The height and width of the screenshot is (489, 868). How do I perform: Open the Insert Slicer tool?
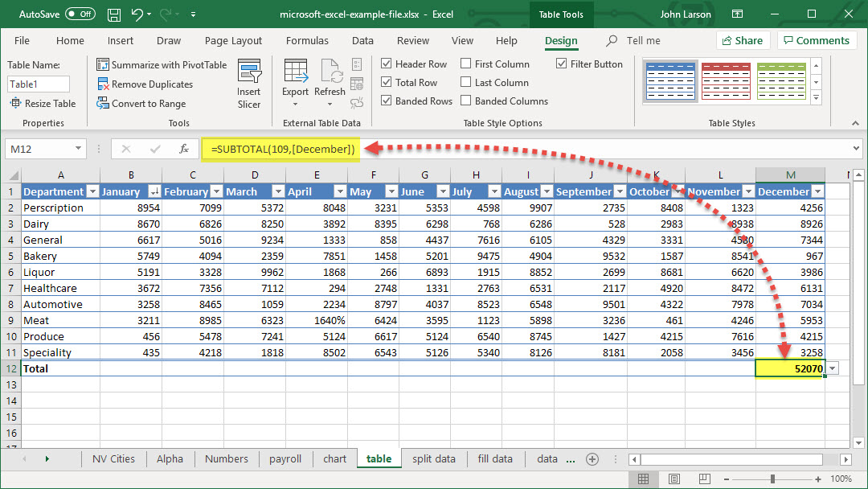point(249,84)
